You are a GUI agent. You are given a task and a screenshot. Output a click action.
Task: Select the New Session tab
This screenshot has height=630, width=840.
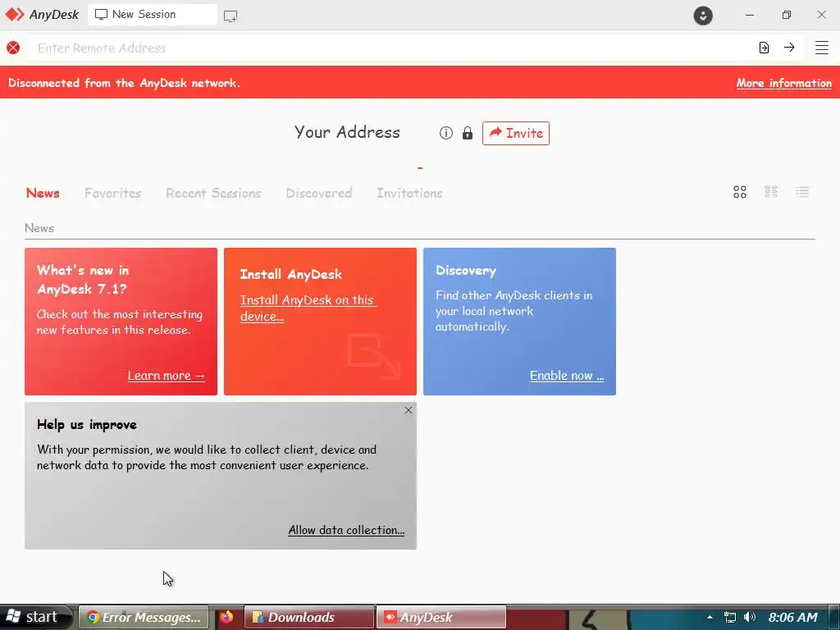pos(152,15)
